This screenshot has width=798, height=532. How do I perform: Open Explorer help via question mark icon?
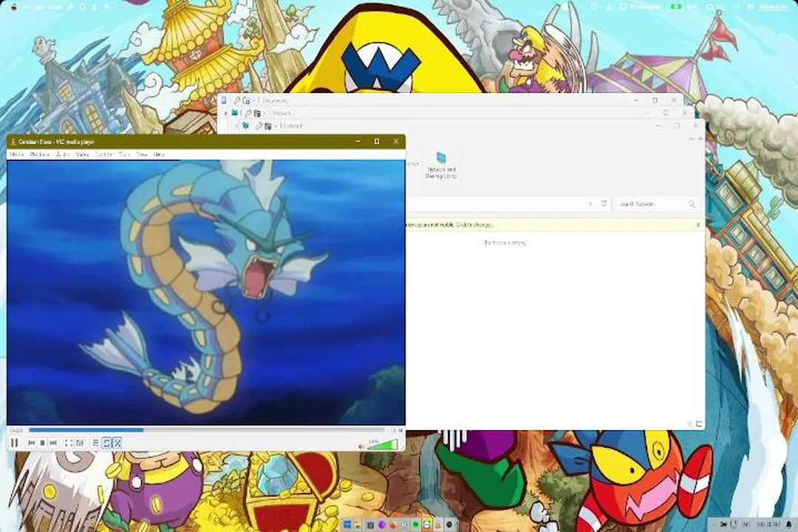700,139
